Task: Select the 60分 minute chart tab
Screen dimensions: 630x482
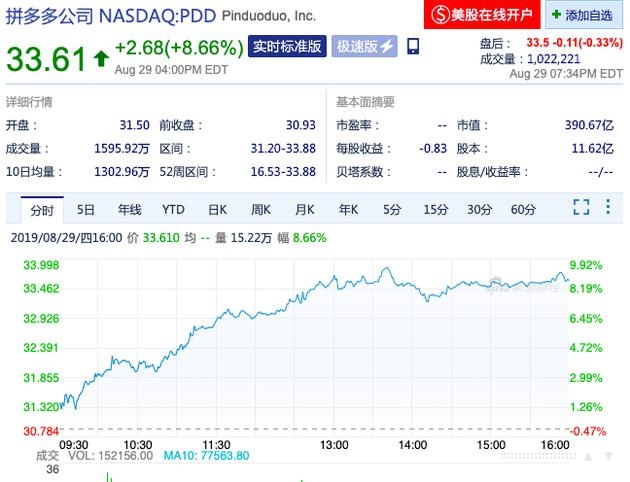Action: click(523, 210)
